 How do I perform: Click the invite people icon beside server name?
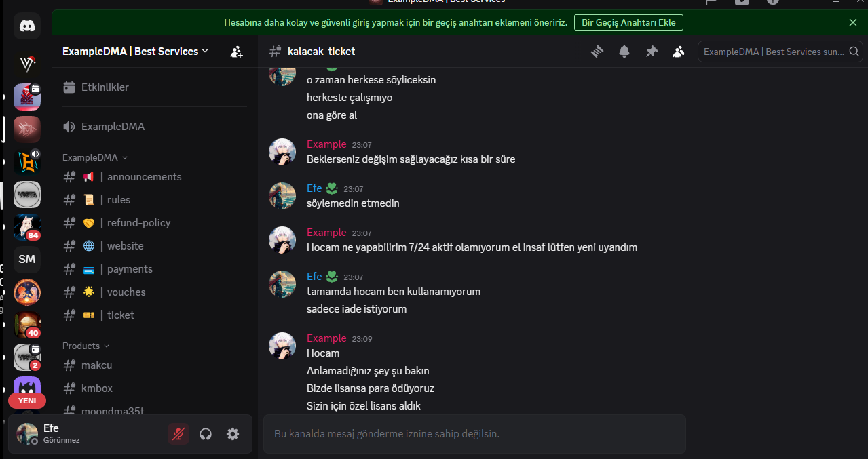(x=236, y=52)
